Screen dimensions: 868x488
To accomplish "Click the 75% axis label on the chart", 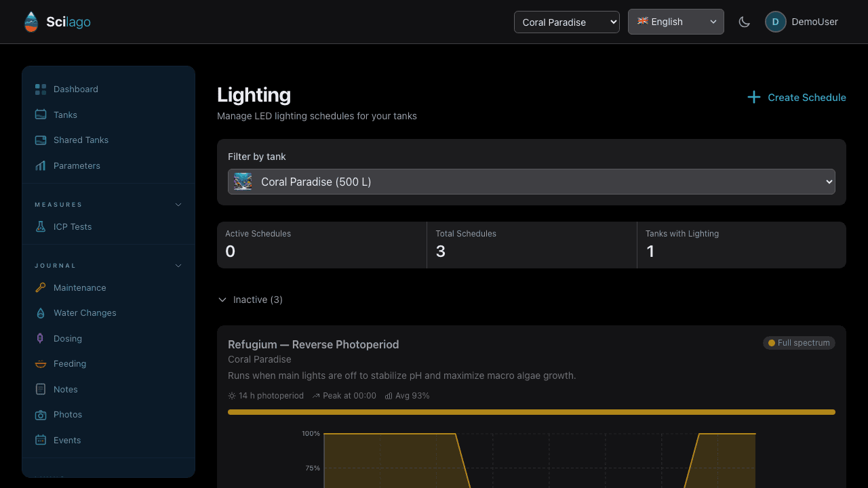I will click(x=313, y=468).
